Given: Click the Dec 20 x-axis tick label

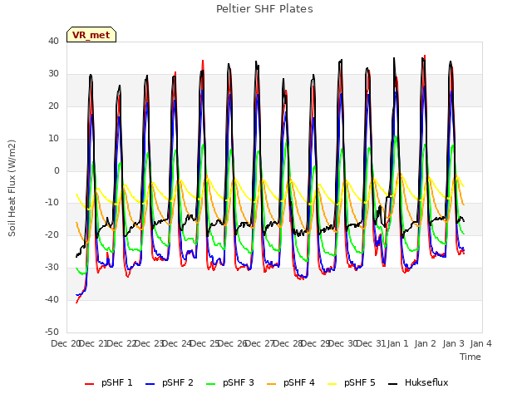Looking at the screenshot, I should (66, 343).
